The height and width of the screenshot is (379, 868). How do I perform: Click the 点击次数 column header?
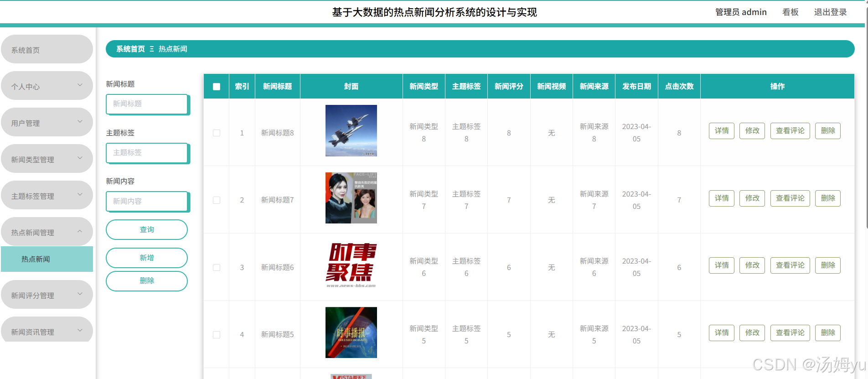click(x=679, y=86)
